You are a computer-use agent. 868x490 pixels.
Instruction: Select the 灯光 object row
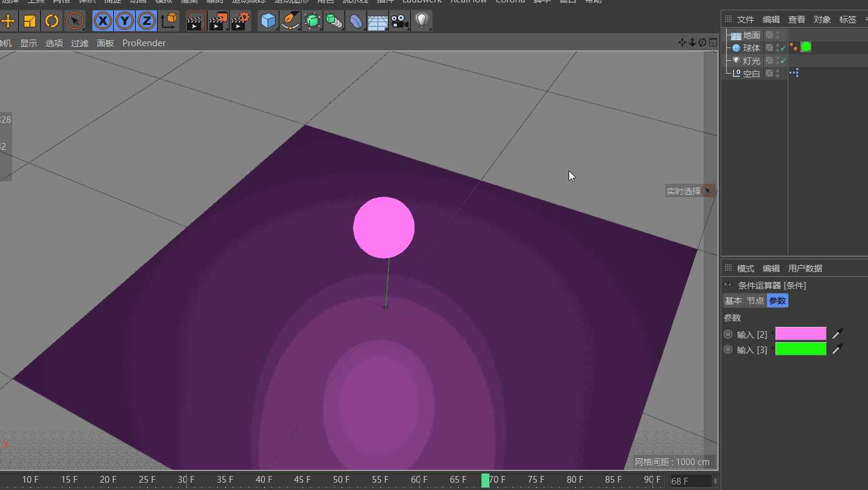[752, 61]
